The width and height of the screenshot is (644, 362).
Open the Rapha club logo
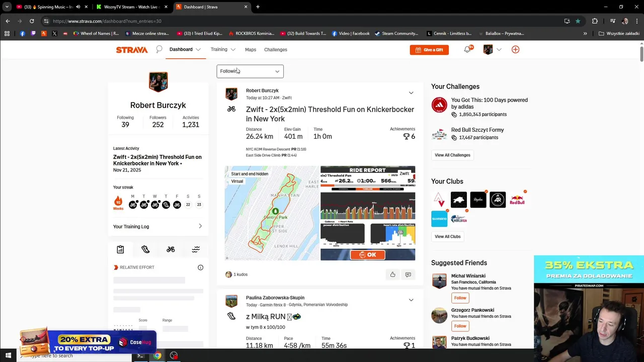pos(478,200)
